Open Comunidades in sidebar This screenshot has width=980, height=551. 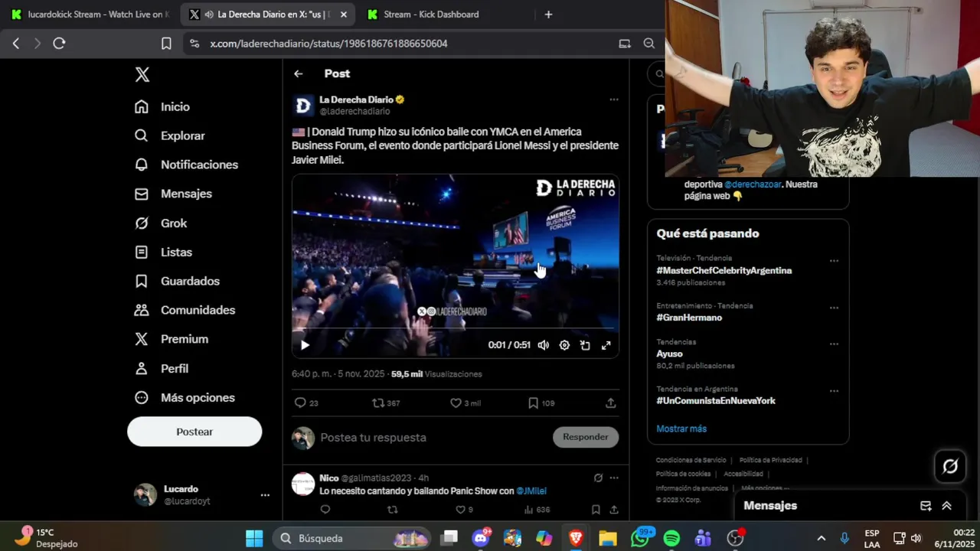(x=185, y=310)
